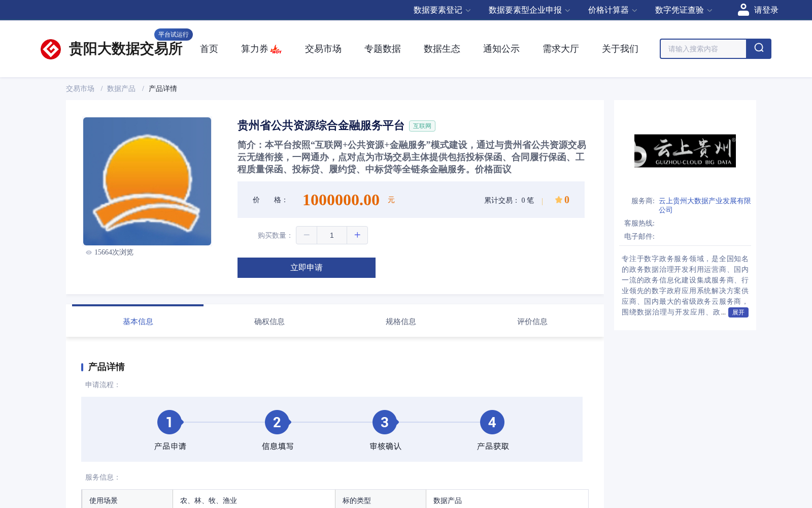812x508 pixels.
Task: Switch to 评价信息 tab
Action: (532, 321)
